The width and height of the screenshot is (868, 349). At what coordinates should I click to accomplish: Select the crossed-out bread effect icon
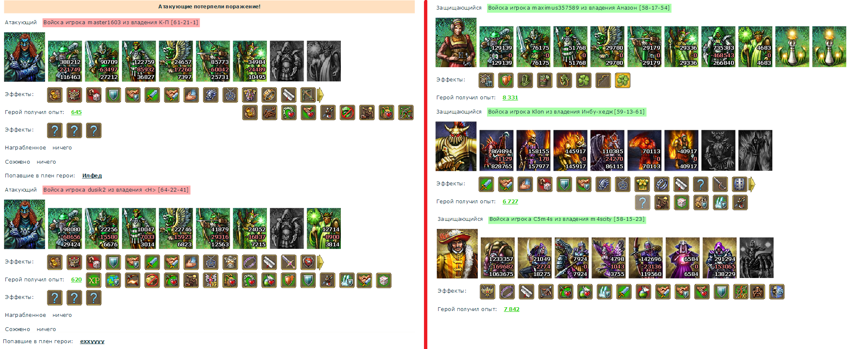[152, 281]
